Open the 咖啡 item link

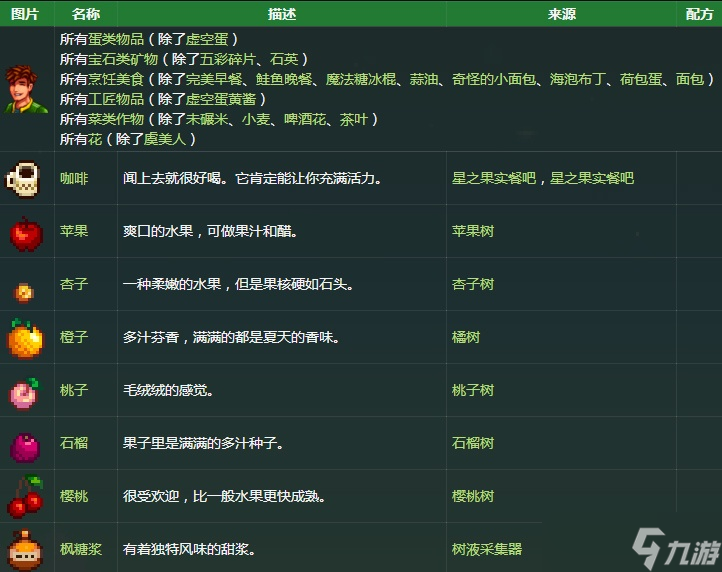74,178
